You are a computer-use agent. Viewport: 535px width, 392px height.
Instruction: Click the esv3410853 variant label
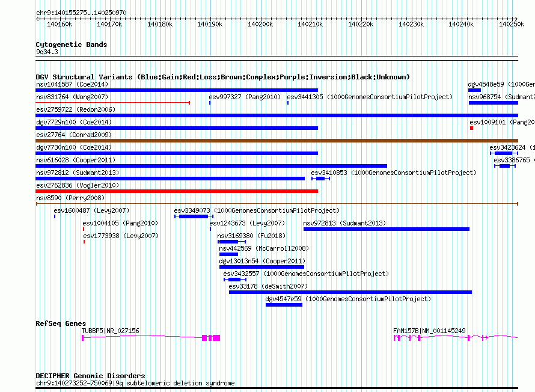[x=394, y=173]
